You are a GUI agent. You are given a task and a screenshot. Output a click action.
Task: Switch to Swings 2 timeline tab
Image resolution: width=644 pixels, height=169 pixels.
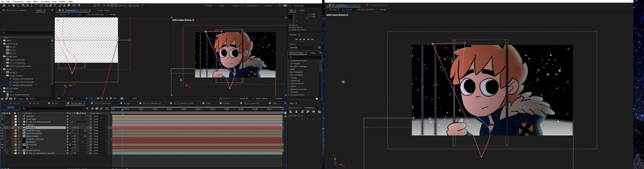pyautogui.click(x=227, y=103)
